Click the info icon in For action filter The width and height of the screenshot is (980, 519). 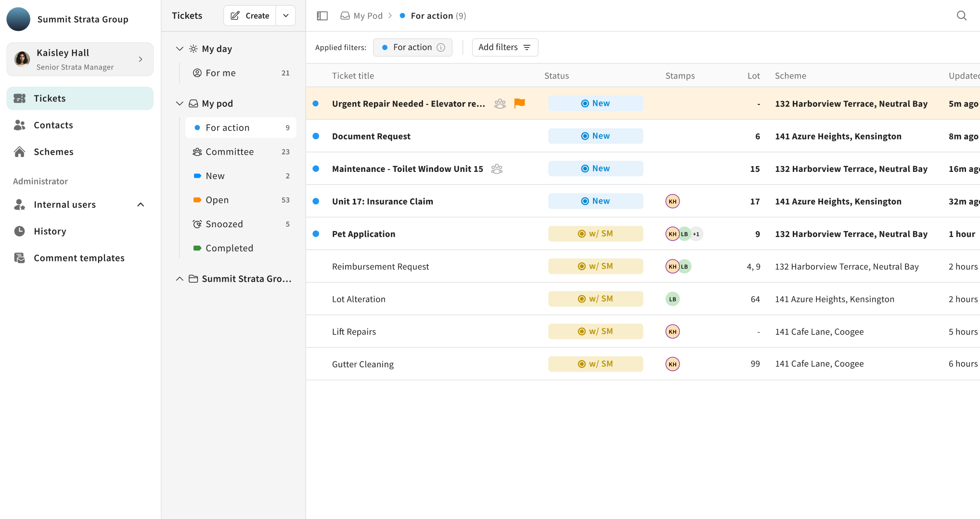click(x=441, y=47)
